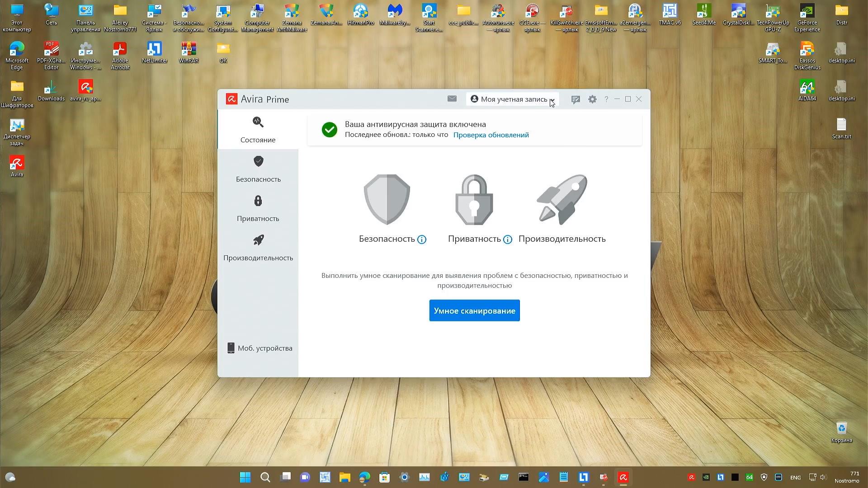The image size is (868, 488).
Task: Expand the Моя учетная запись dropdown
Action: click(x=512, y=99)
